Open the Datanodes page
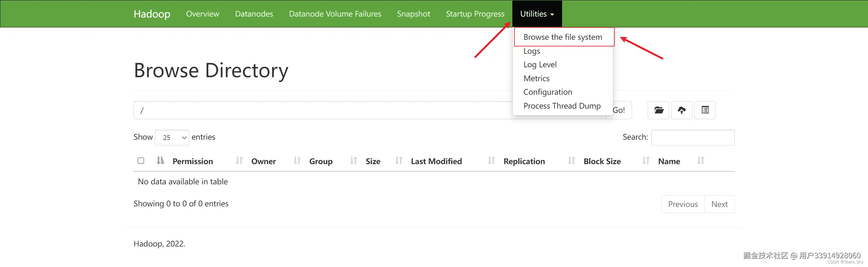Image resolution: width=868 pixels, height=267 pixels. 254,14
